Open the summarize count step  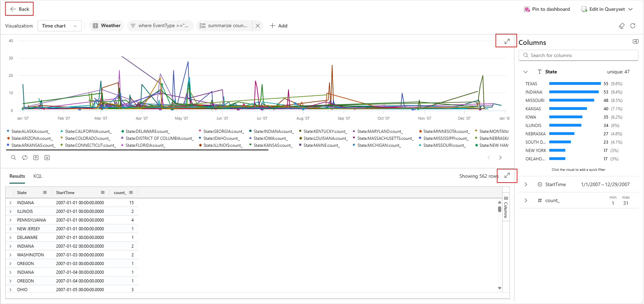(x=224, y=26)
